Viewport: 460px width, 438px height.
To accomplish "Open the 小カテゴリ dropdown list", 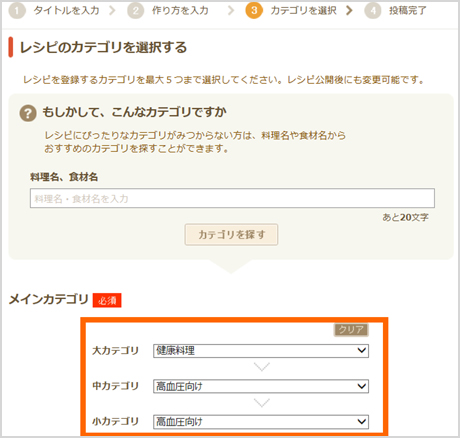I will click(261, 421).
